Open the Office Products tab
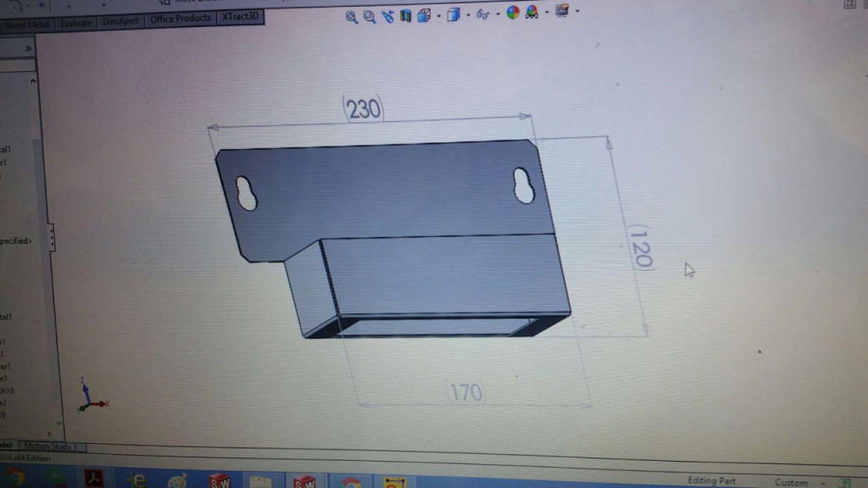This screenshot has width=868, height=488. [180, 19]
